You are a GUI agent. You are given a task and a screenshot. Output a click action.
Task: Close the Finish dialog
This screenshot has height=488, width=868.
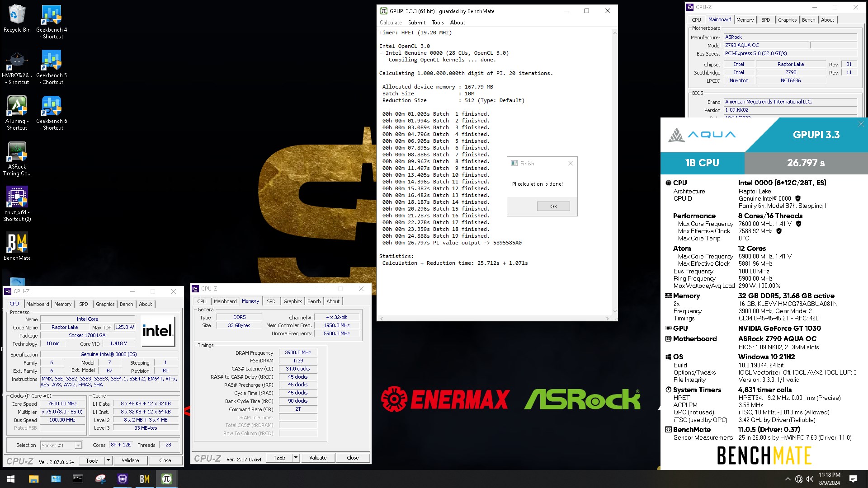pyautogui.click(x=571, y=163)
